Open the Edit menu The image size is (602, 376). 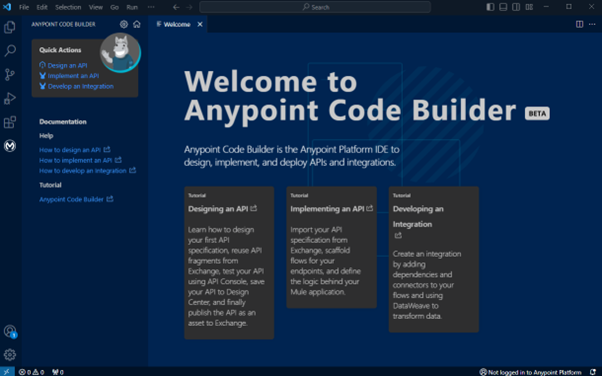pyautogui.click(x=42, y=7)
